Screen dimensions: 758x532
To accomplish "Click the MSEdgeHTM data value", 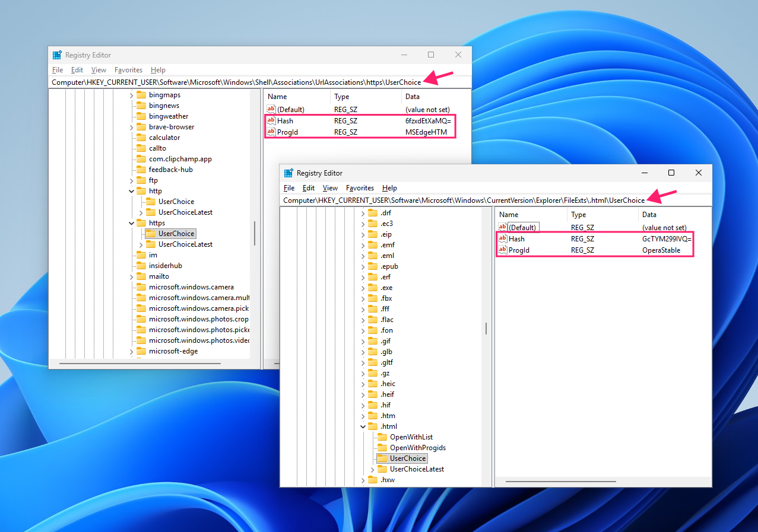I will click(x=426, y=132).
